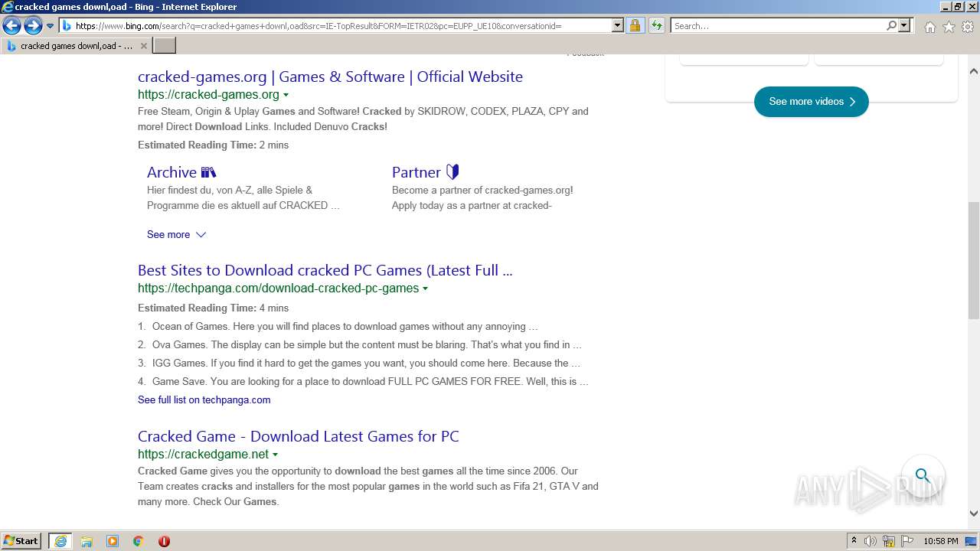Screen dimensions: 980x551
Task: Click the page scrollbar up arrow
Action: pos(974,71)
